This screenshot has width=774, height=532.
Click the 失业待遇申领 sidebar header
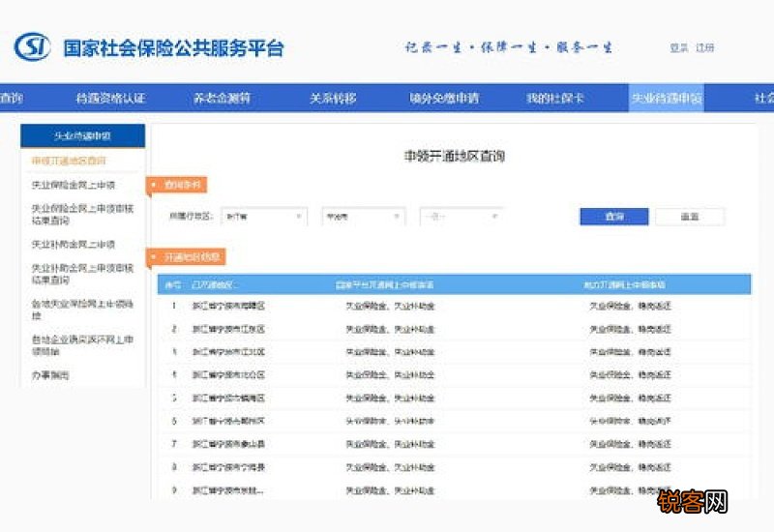coord(82,135)
